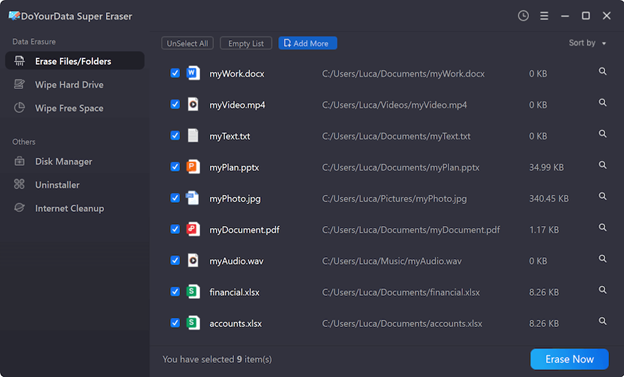Image resolution: width=624 pixels, height=377 pixels.
Task: Start erasing with Erase Now
Action: [x=569, y=359]
